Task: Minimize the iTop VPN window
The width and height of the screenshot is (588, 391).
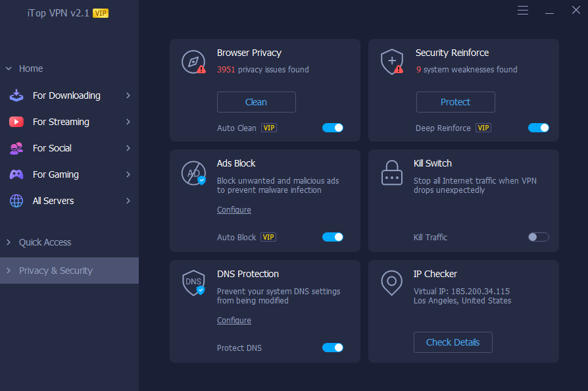Action: 549,13
